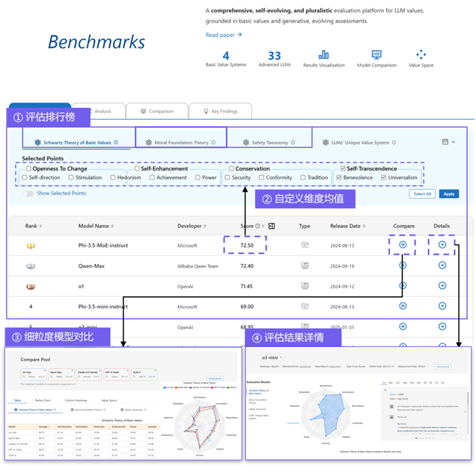Click the Select All button
Screen dimensions: 476x466
422,194
